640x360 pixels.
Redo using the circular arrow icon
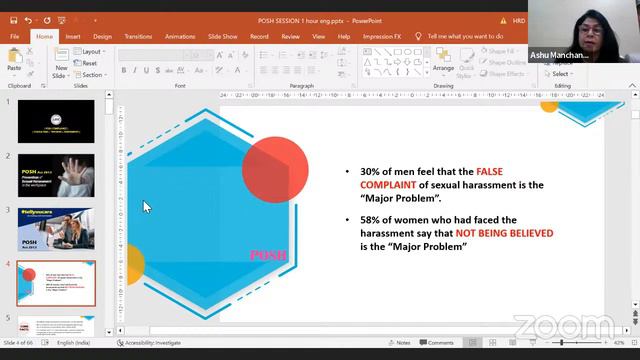[x=47, y=20]
